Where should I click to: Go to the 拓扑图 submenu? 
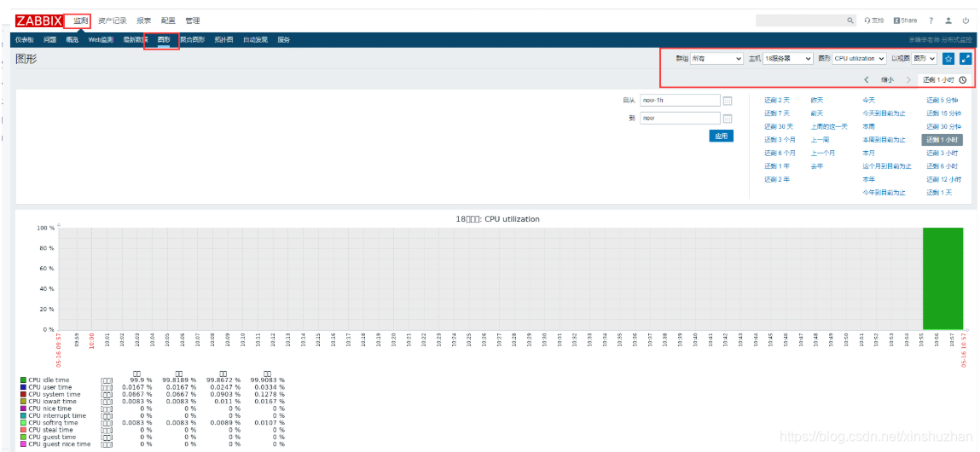[x=223, y=39]
